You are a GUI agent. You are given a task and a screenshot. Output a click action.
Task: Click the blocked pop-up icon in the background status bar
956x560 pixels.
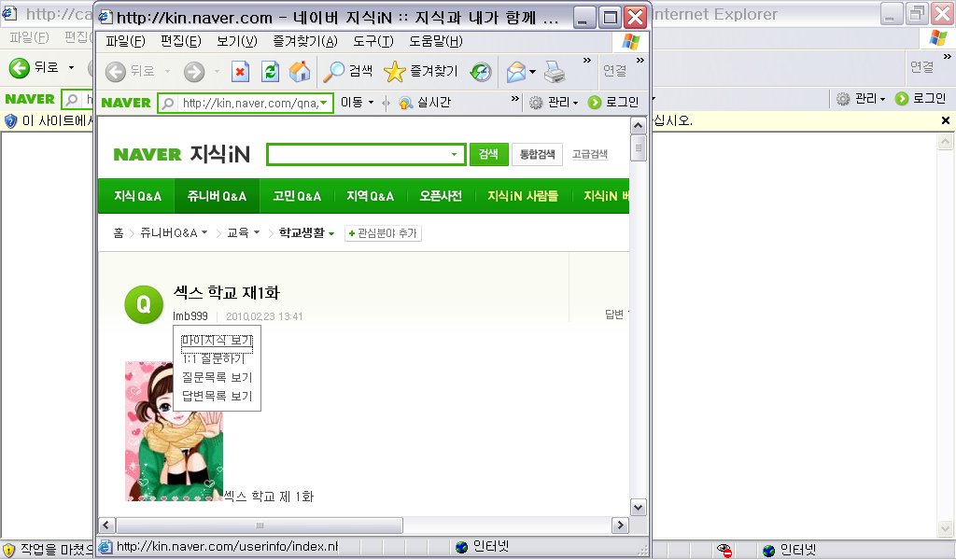pyautogui.click(x=724, y=551)
